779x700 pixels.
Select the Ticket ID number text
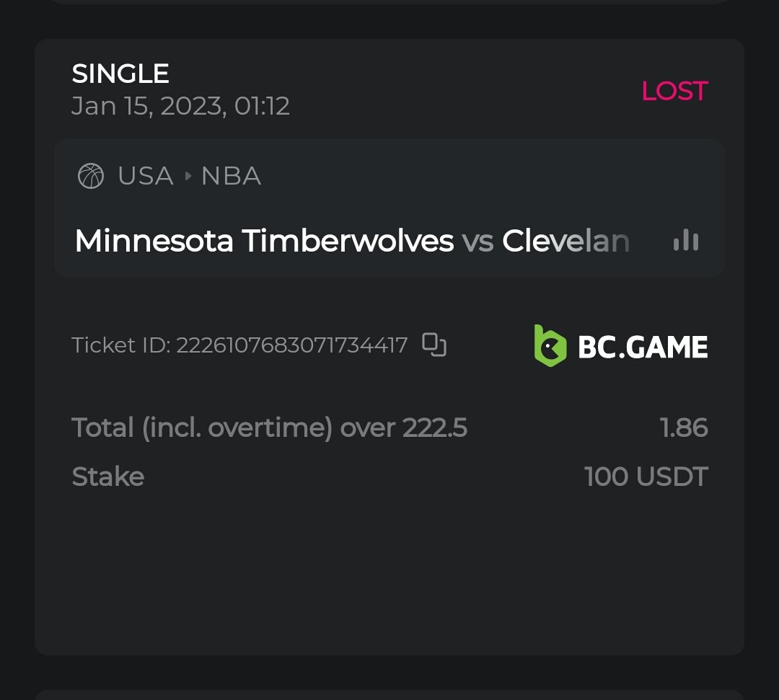point(291,345)
